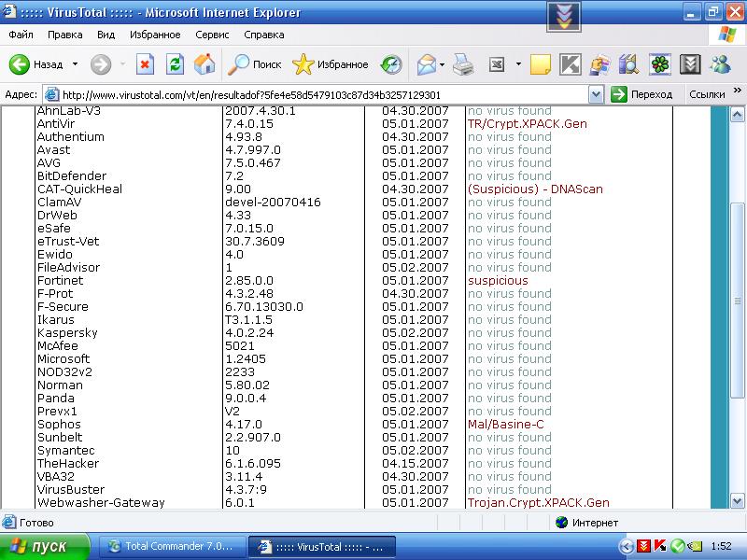This screenshot has height=560, width=747.
Task: Click the Kaspersky row name
Action: point(67,333)
